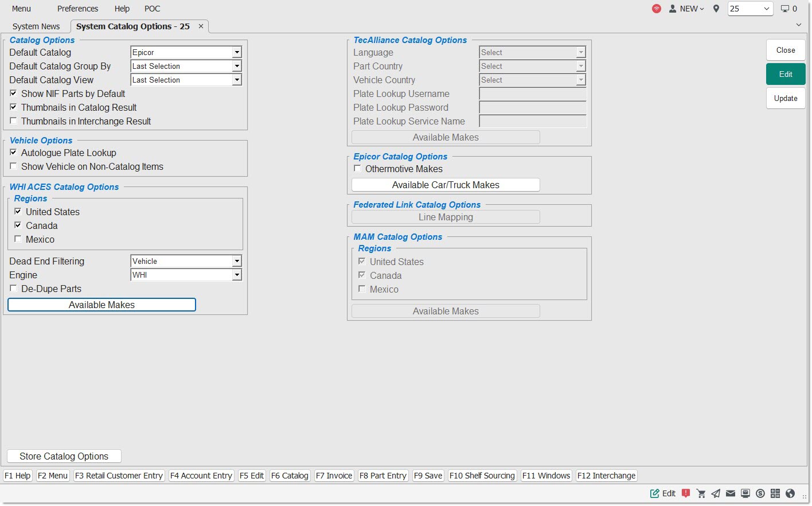Check the Mexico region under WHI ACES
Viewport: 812px width, 506px height.
[18, 239]
